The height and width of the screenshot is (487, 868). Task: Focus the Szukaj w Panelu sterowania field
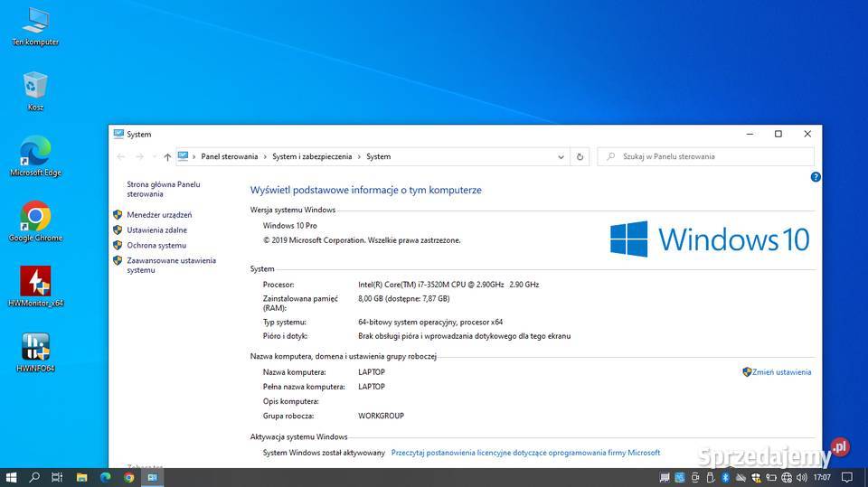click(x=705, y=156)
